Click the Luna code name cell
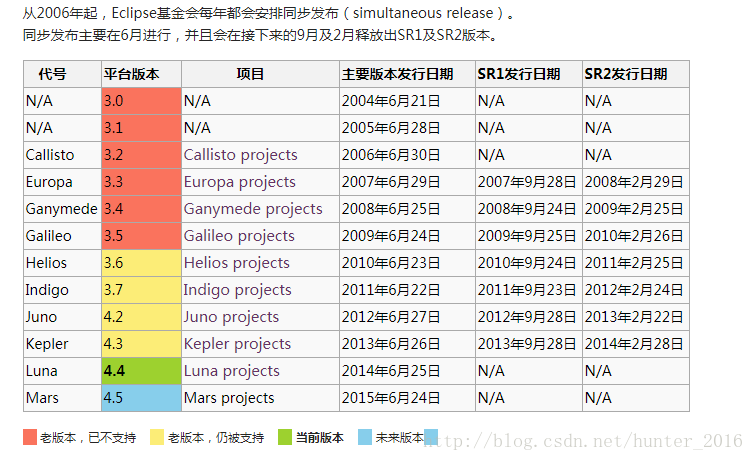754x461 pixels. (x=63, y=371)
